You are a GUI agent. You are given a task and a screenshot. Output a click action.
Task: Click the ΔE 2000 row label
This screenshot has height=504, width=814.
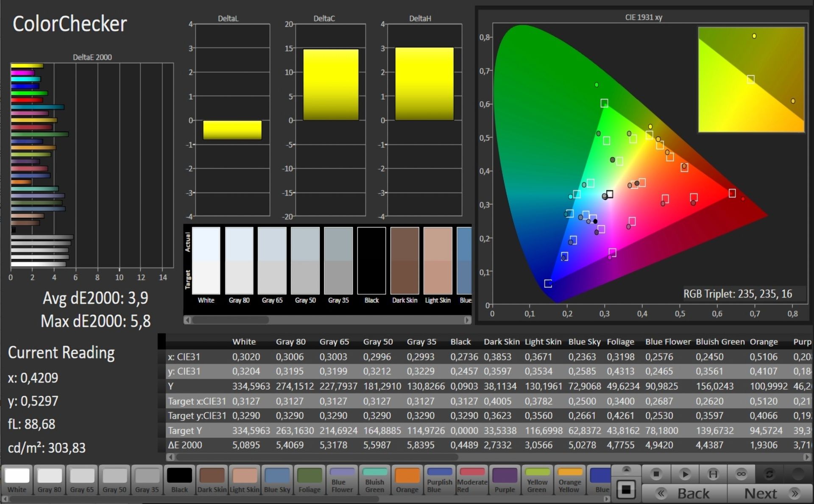pos(185,445)
